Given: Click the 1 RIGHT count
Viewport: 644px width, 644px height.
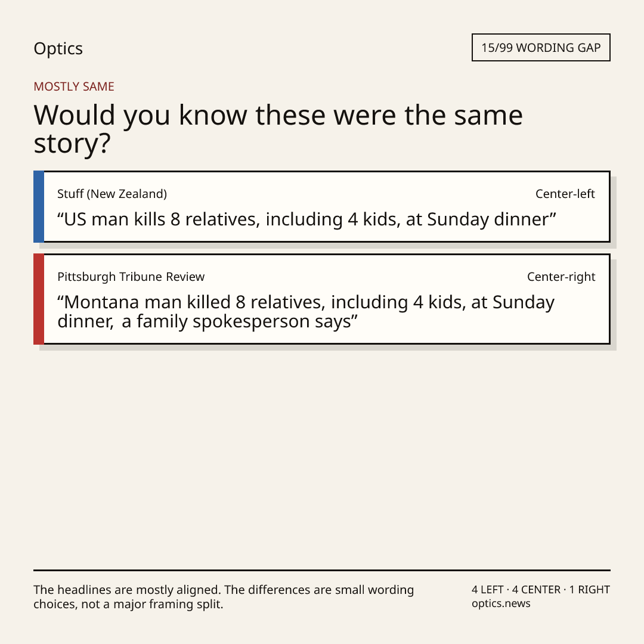Looking at the screenshot, I should (x=589, y=590).
